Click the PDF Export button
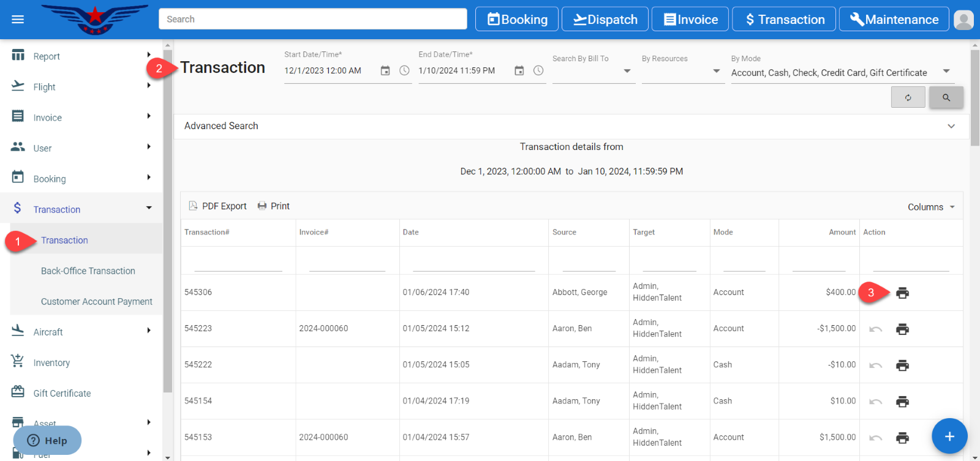This screenshot has width=980, height=461. pyautogui.click(x=217, y=206)
